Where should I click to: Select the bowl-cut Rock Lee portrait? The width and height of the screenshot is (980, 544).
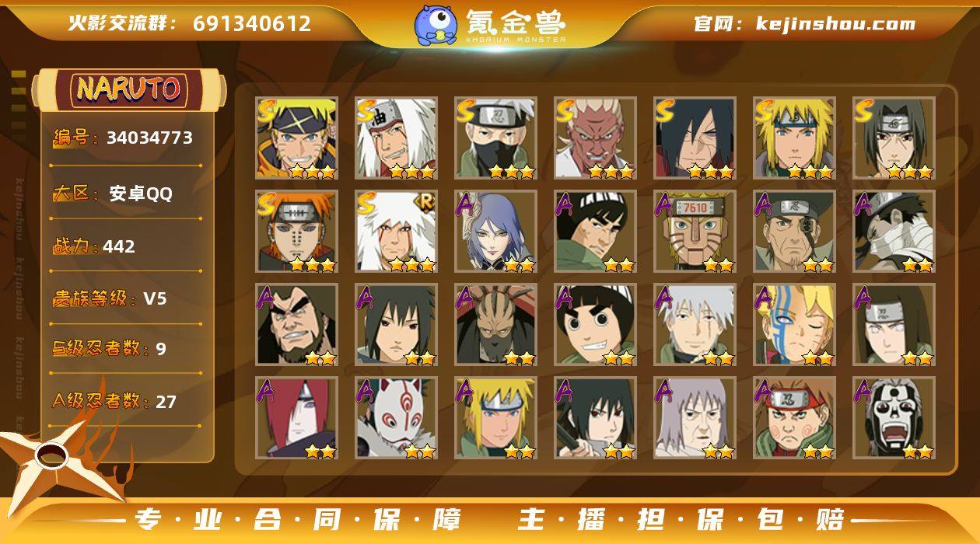click(595, 325)
